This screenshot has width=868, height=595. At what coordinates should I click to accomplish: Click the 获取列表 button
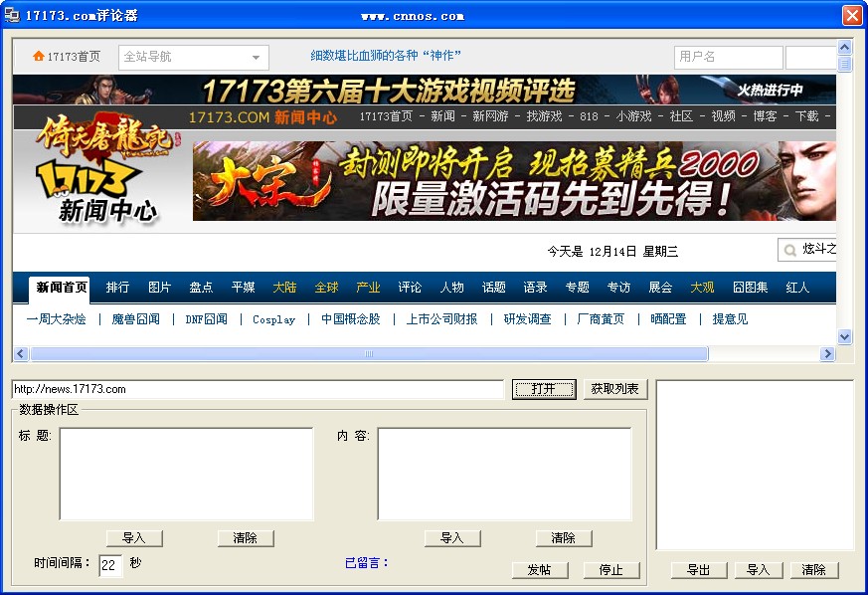click(614, 389)
